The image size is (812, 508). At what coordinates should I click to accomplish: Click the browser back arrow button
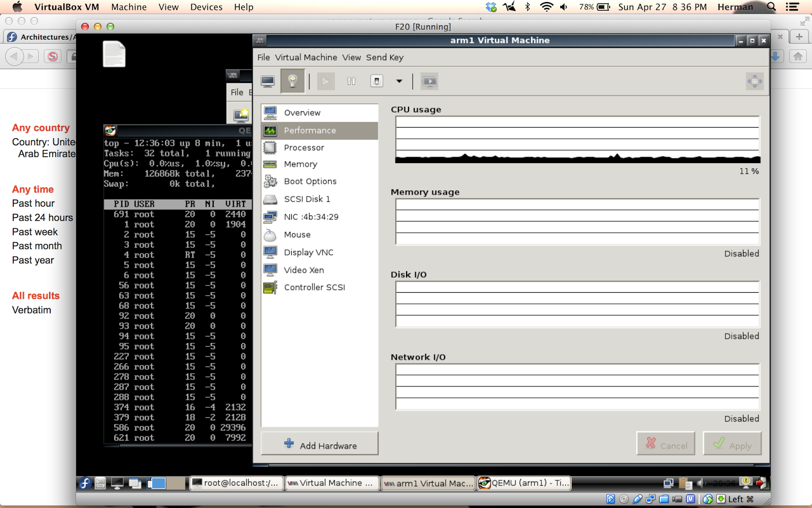pos(14,56)
